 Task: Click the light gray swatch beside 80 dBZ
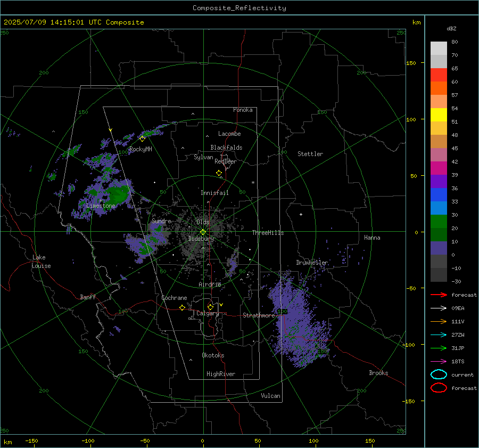click(439, 48)
